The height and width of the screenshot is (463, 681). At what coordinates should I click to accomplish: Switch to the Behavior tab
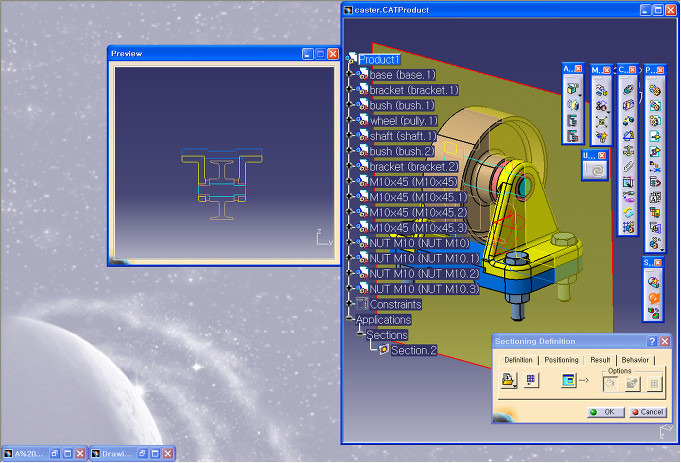tap(635, 360)
